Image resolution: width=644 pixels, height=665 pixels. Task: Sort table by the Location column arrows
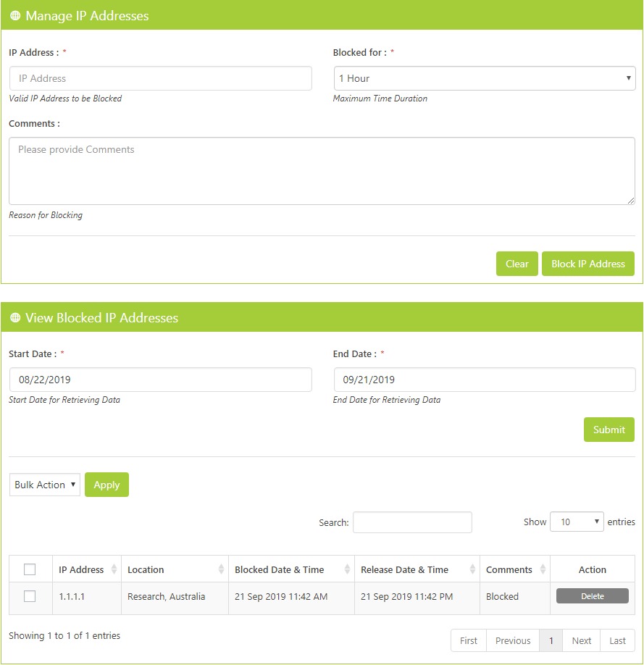tap(221, 569)
